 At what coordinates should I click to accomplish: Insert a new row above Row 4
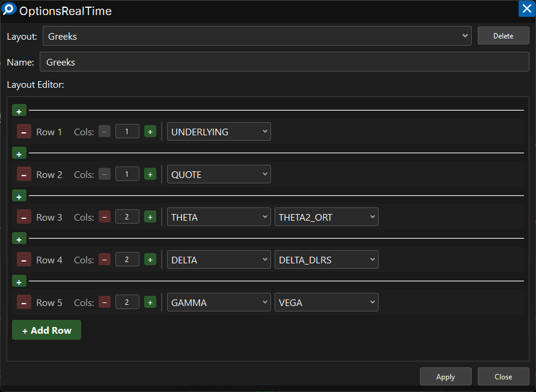pos(19,239)
